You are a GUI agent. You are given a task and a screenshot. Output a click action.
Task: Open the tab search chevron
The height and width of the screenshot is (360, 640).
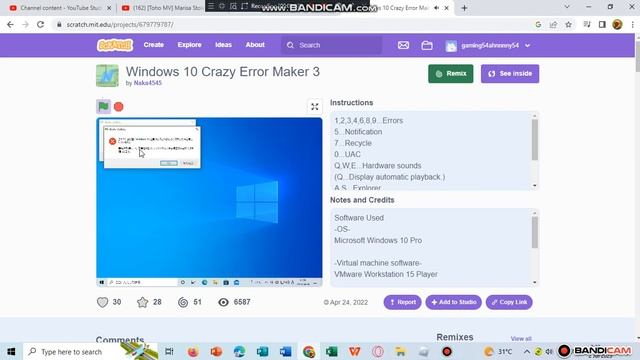tap(567, 7)
